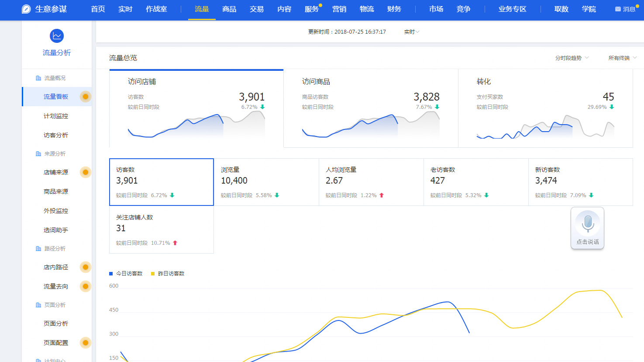Select the 浏览量 10,400 metric tile
This screenshot has width=644, height=362.
[266, 182]
